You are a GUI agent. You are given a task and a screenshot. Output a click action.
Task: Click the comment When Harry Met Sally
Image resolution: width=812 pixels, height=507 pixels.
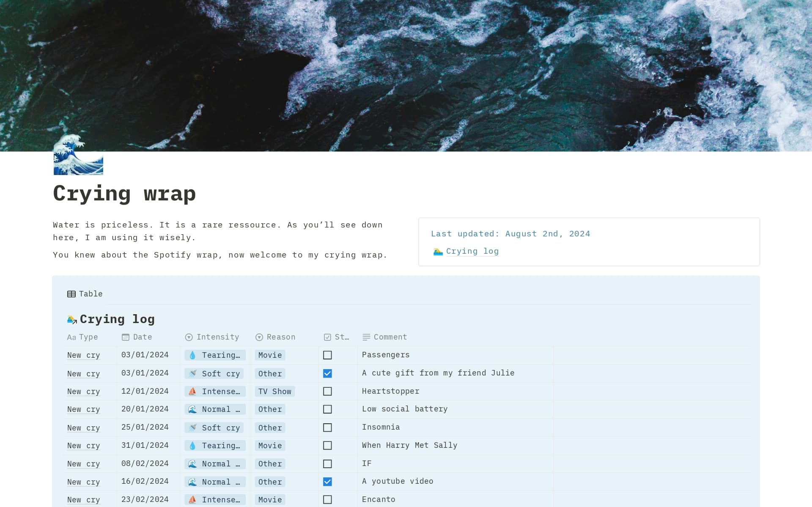(x=409, y=445)
